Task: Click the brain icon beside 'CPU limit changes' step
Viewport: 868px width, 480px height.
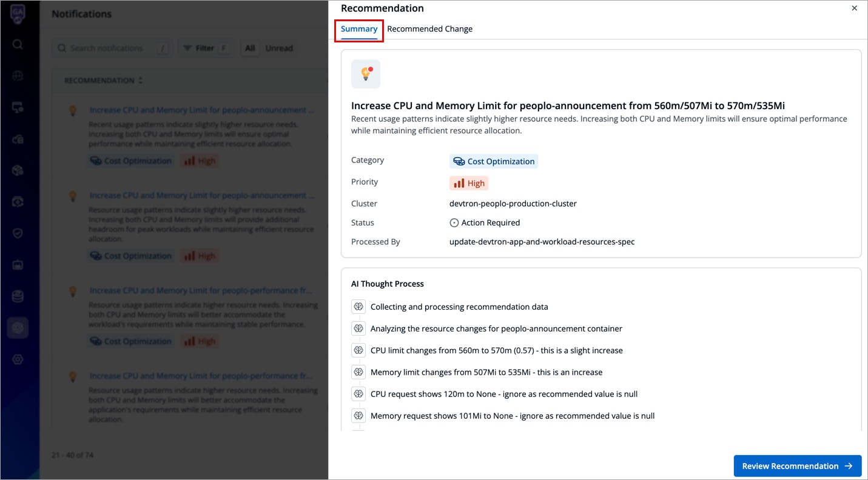Action: tap(358, 350)
